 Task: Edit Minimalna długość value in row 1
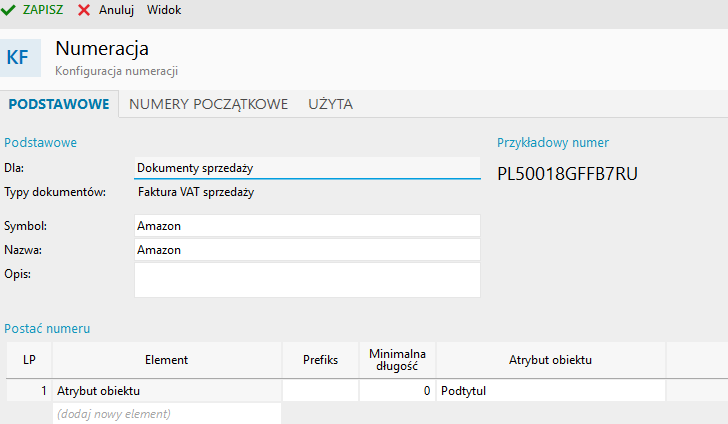(397, 391)
